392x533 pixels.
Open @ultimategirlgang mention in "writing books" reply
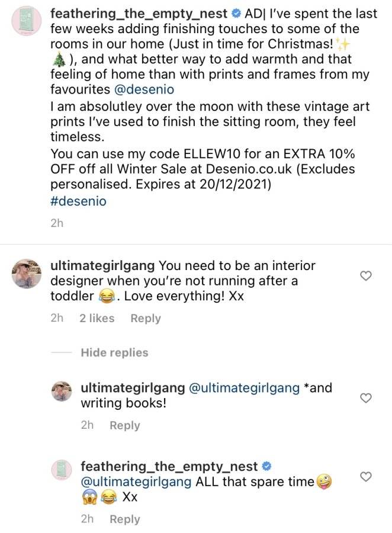(244, 388)
